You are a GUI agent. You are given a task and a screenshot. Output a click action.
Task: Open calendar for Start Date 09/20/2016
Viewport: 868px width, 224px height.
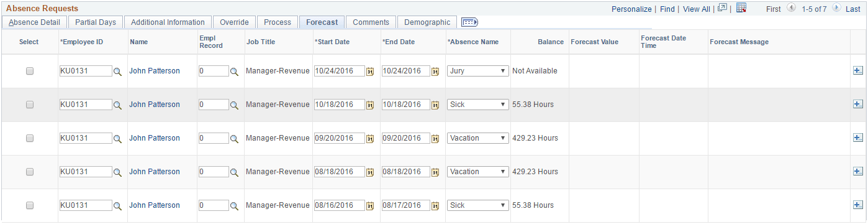pyautogui.click(x=370, y=139)
